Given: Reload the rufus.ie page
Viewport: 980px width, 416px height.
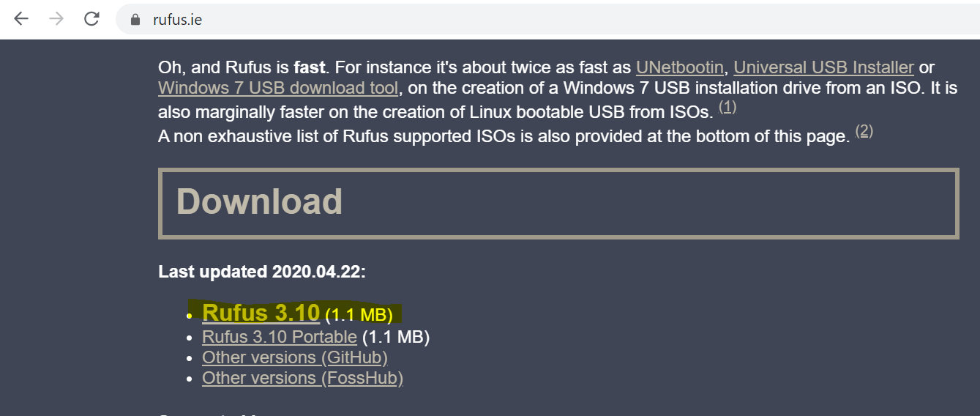Looking at the screenshot, I should click(91, 19).
